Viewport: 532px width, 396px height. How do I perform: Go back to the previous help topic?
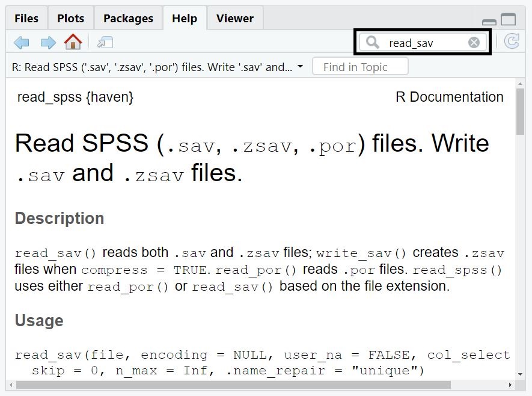(x=22, y=42)
